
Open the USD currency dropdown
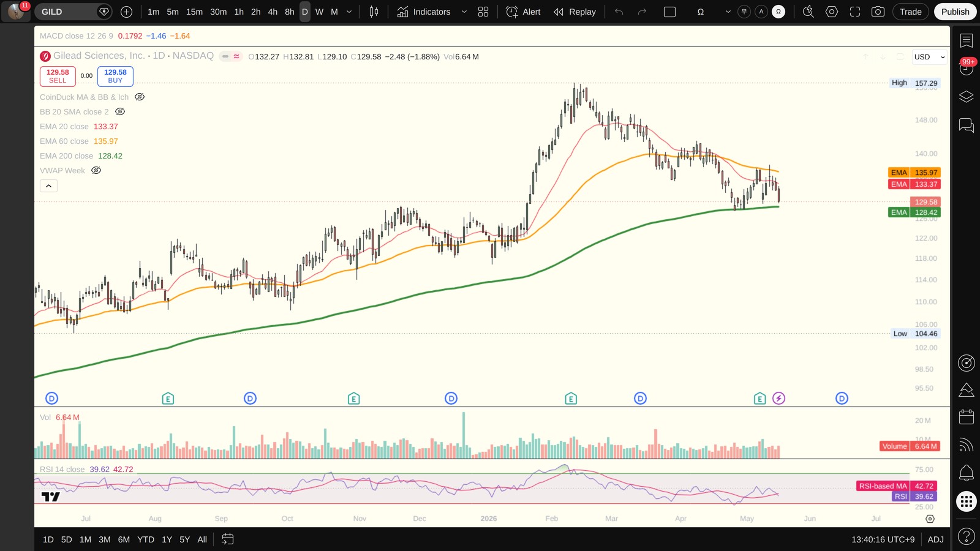click(x=929, y=57)
